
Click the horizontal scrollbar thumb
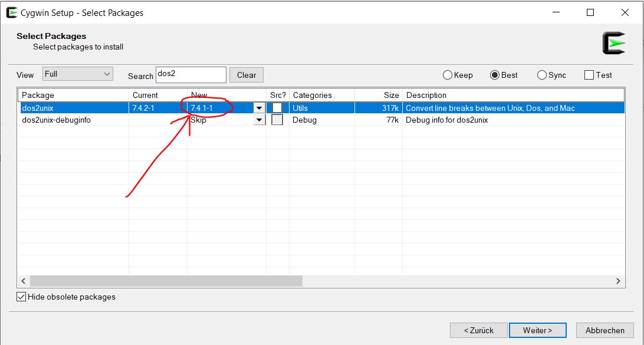pos(166,281)
